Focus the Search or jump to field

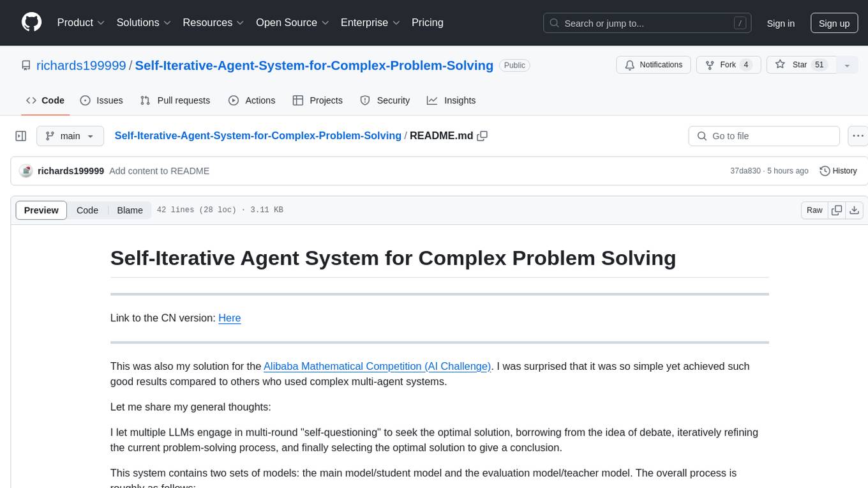coord(648,23)
